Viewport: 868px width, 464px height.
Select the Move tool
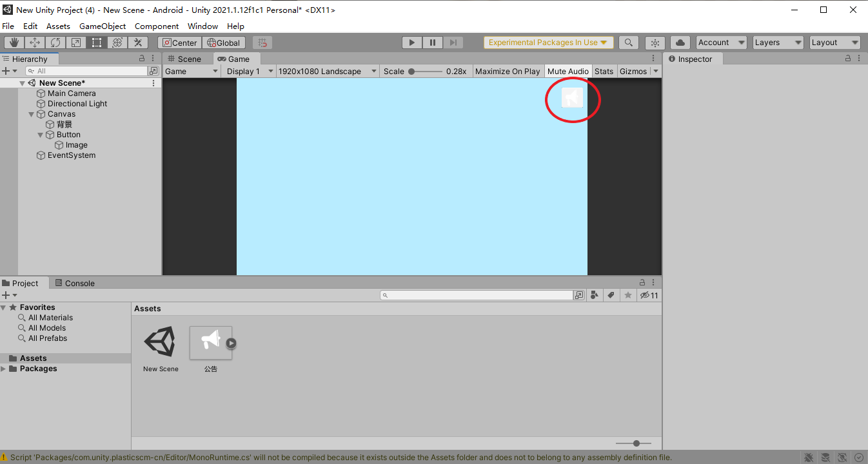pyautogui.click(x=35, y=43)
